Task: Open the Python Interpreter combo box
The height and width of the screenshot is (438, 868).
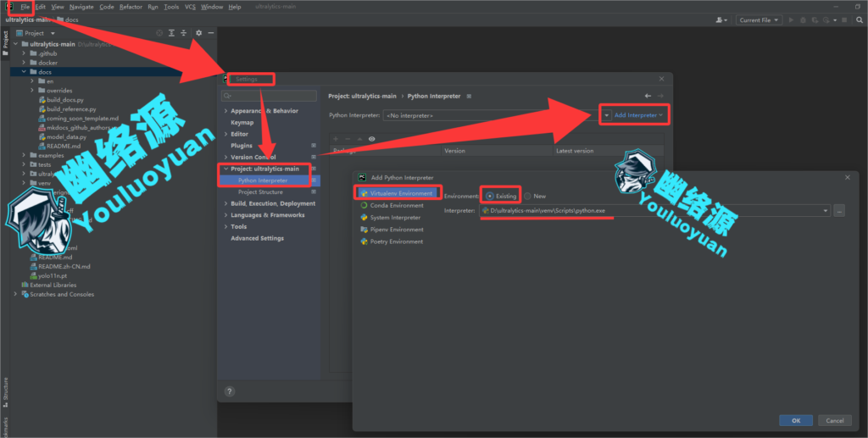Action: click(497, 115)
